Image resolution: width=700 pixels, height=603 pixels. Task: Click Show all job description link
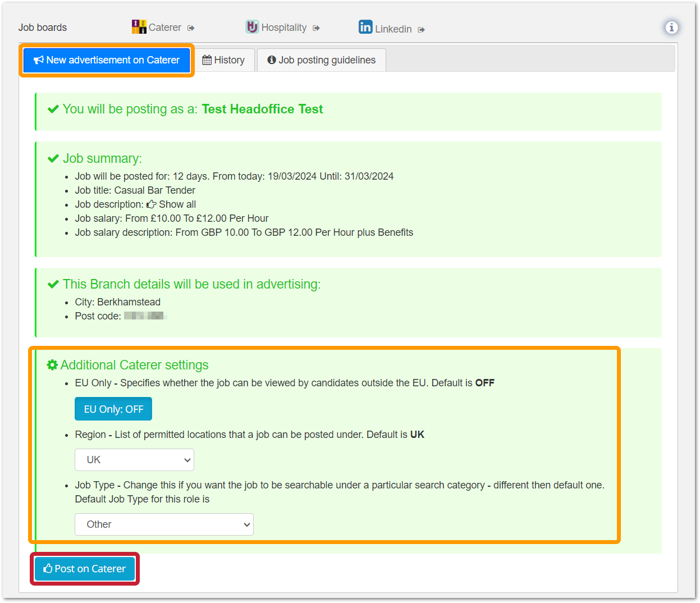[177, 204]
